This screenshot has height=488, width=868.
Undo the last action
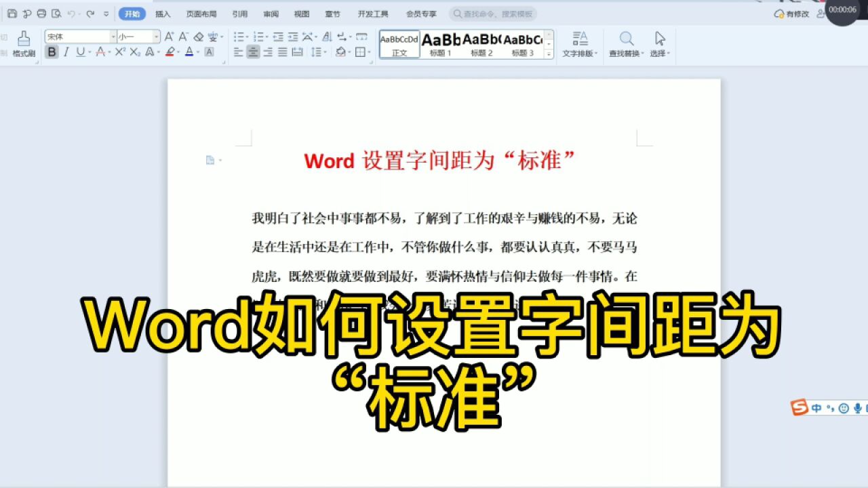click(71, 14)
